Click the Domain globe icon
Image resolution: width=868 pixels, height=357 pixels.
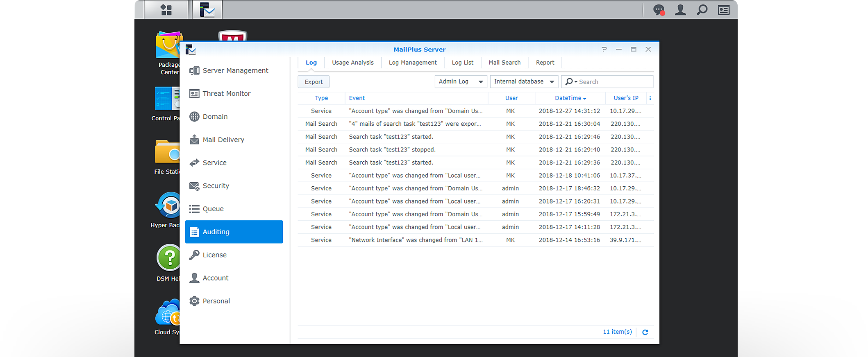pos(194,117)
